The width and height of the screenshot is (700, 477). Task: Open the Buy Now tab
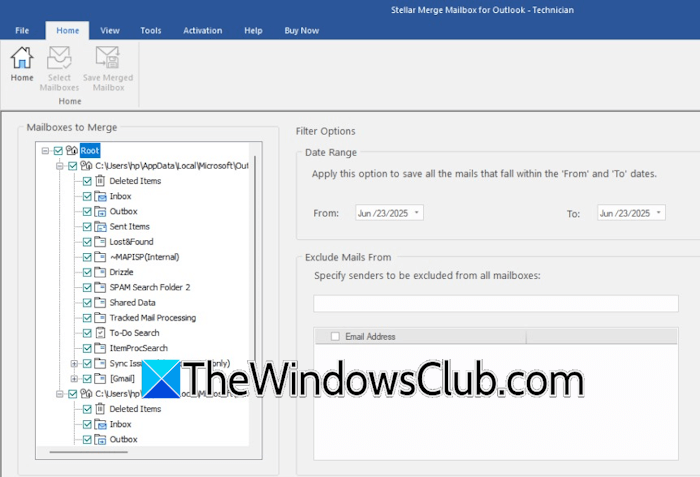[302, 30]
